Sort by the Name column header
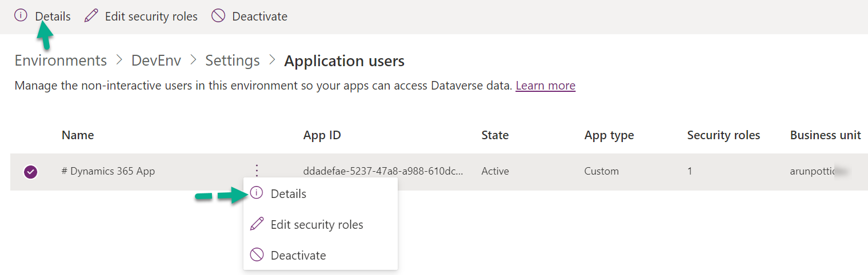The height and width of the screenshot is (275, 868). (78, 135)
